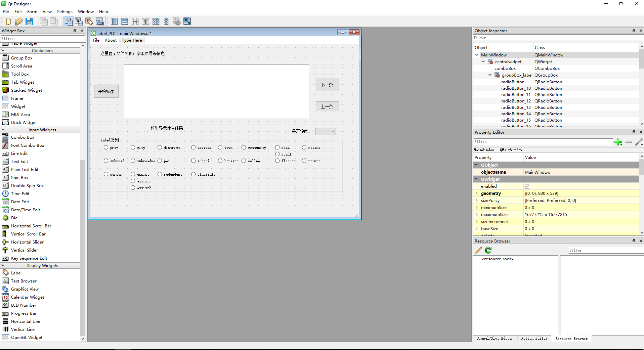Image resolution: width=644 pixels, height=350 pixels.
Task: Reload resources with green refresh icon
Action: tap(488, 250)
